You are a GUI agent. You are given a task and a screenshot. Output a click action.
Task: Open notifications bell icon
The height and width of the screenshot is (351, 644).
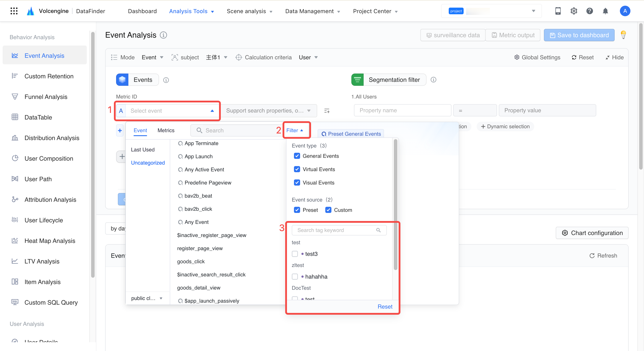605,11
